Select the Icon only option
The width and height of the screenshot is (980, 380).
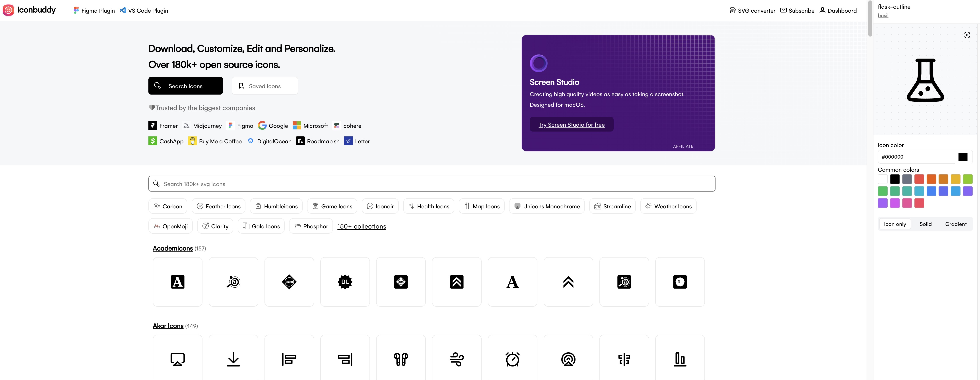[x=895, y=224]
